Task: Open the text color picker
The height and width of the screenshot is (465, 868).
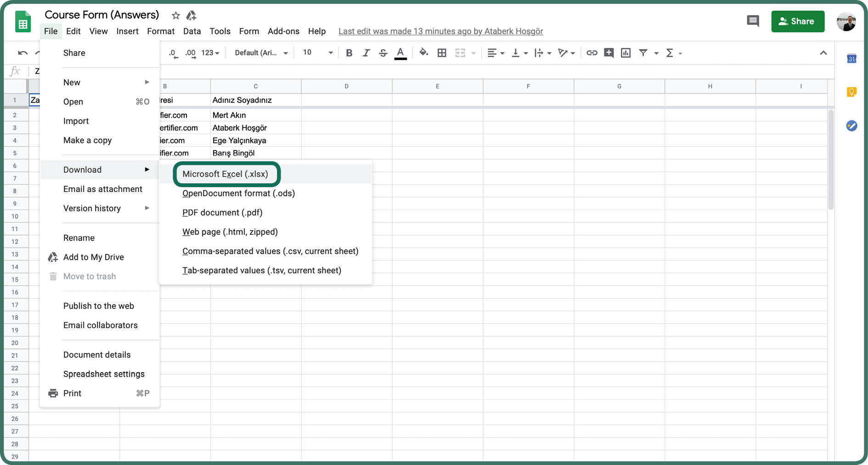Action: (x=400, y=53)
